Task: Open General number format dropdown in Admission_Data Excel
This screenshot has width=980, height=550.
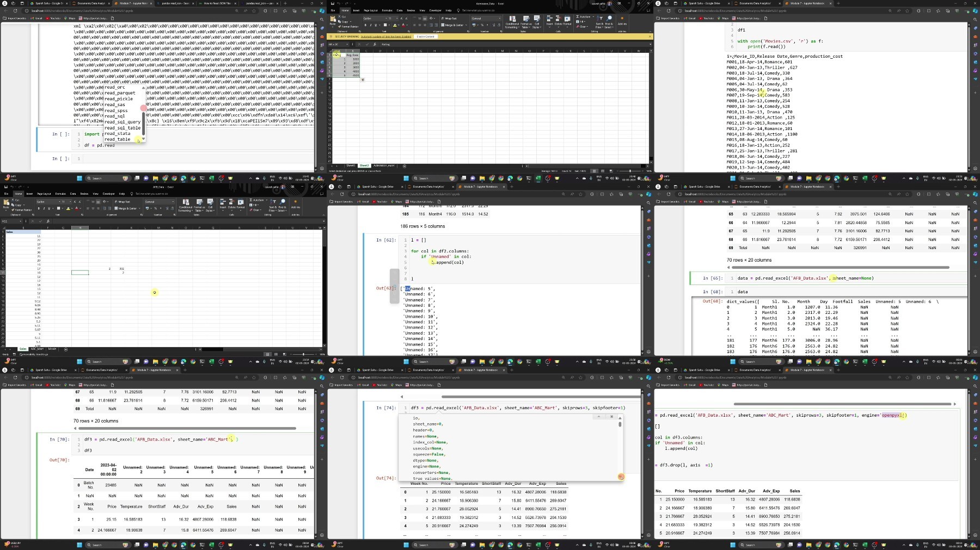Action: click(499, 18)
